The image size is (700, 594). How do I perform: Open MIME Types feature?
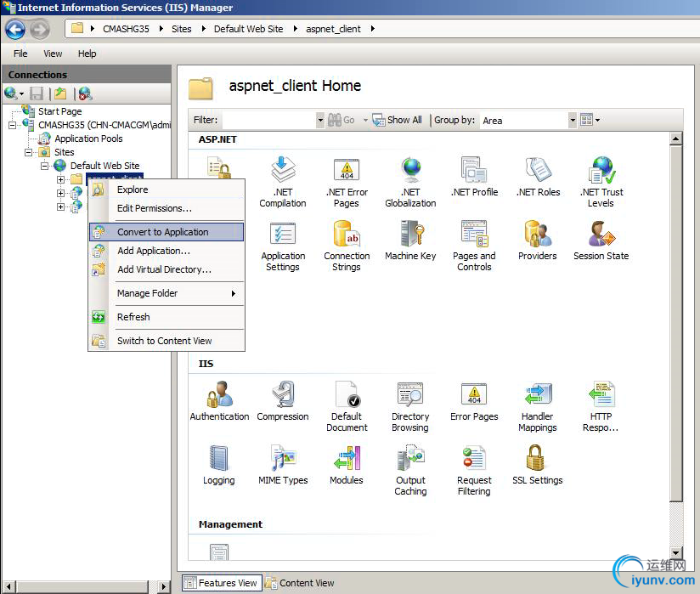(x=283, y=465)
